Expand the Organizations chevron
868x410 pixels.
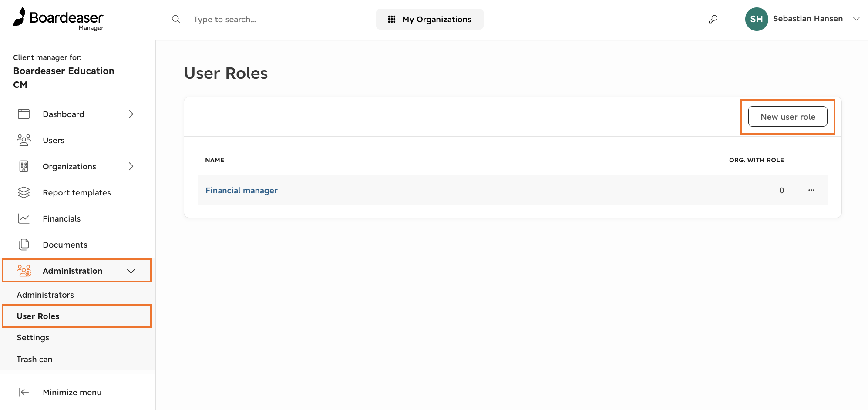[131, 166]
